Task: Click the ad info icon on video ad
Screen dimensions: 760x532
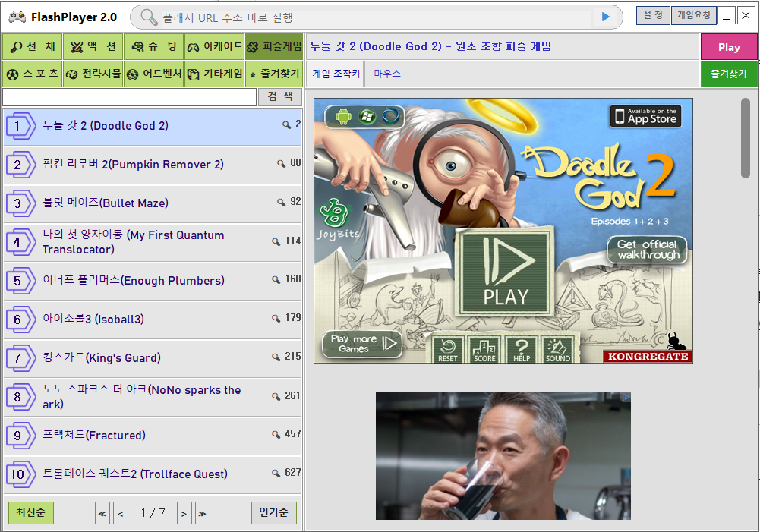Action: tap(626, 398)
